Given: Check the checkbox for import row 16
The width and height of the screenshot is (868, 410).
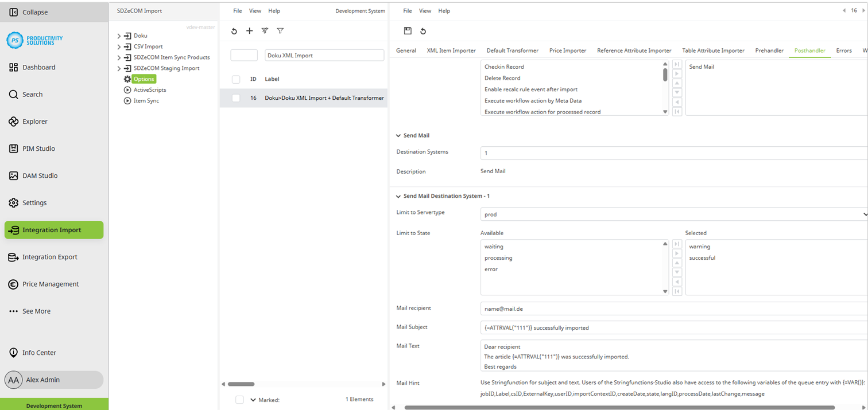Looking at the screenshot, I should tap(235, 98).
